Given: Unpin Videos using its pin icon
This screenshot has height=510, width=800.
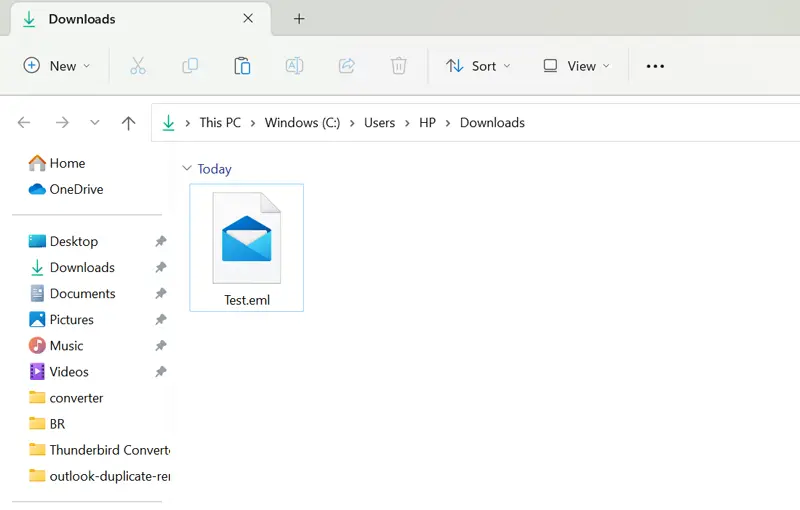Looking at the screenshot, I should pos(160,372).
